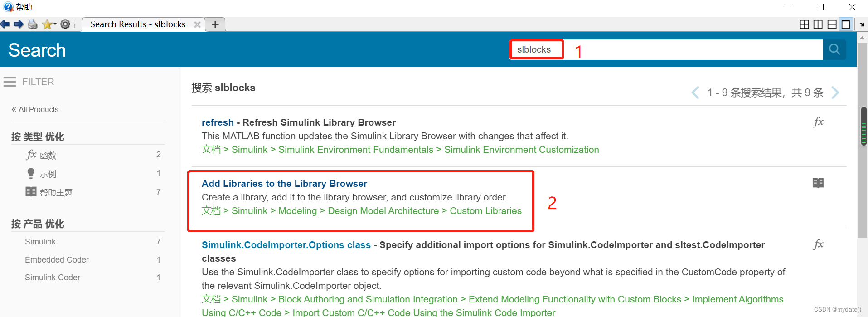Image resolution: width=868 pixels, height=317 pixels.
Task: Go back with the left arrow
Action: pyautogui.click(x=5, y=24)
